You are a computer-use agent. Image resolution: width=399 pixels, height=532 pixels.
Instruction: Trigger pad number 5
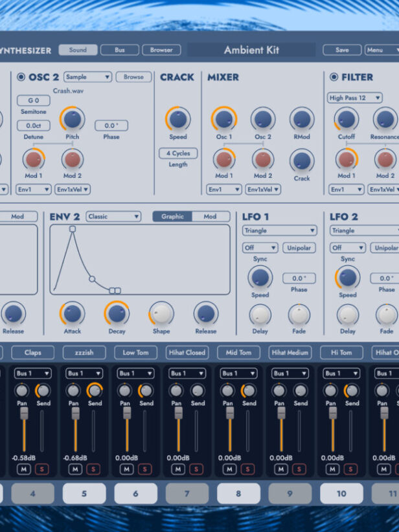(x=84, y=494)
